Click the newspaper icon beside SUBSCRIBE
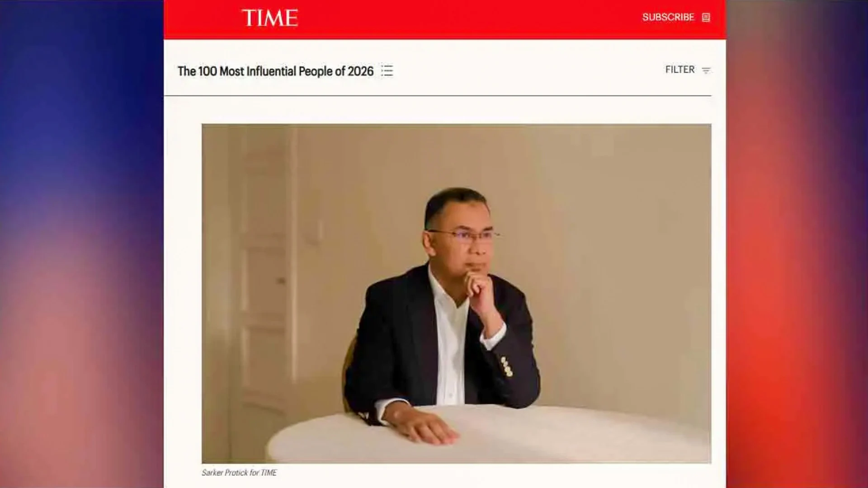Image resolution: width=868 pixels, height=488 pixels. coord(706,18)
